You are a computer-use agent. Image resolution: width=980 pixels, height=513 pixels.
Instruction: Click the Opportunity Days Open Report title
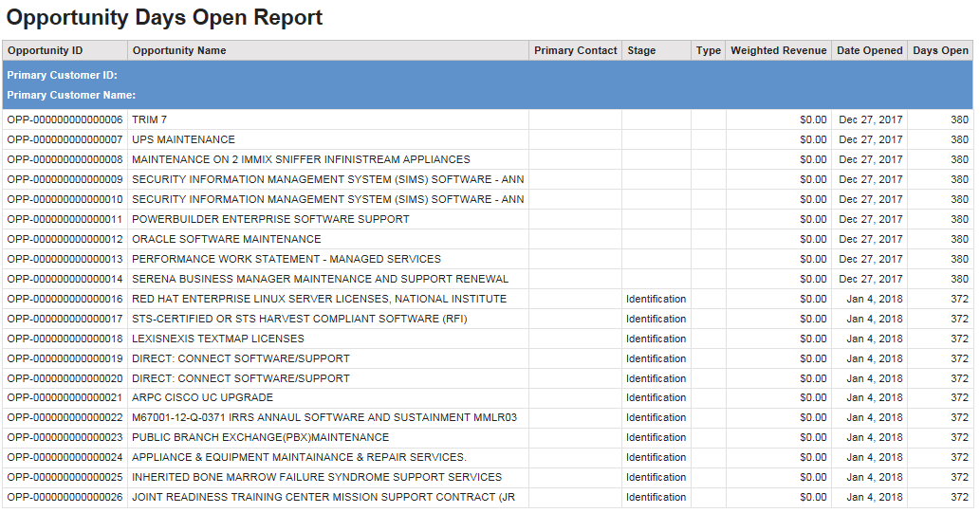(164, 18)
